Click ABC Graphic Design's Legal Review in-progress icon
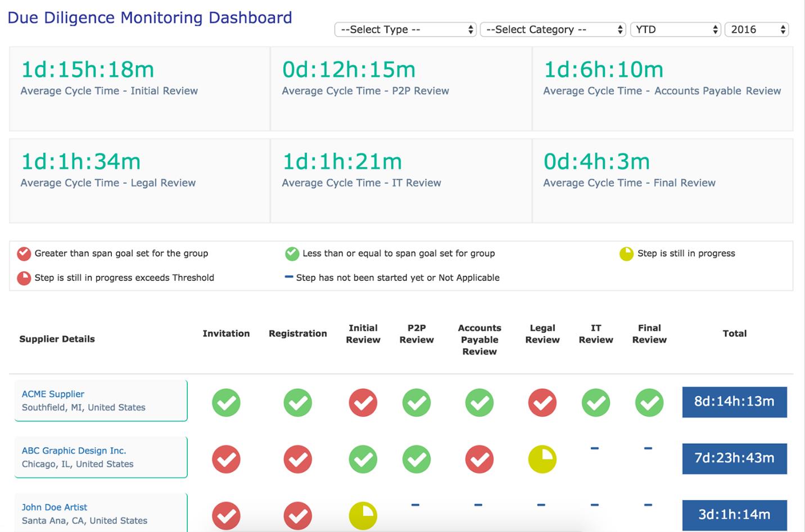This screenshot has width=805, height=532. coord(542,460)
